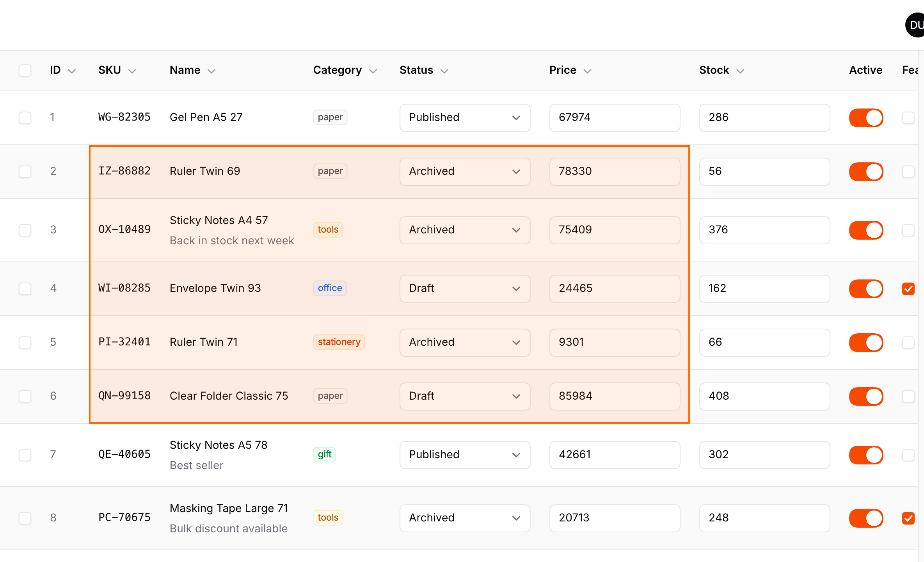Select row checkbox for Gel Pen A5 27
924x562 pixels.
click(x=25, y=117)
